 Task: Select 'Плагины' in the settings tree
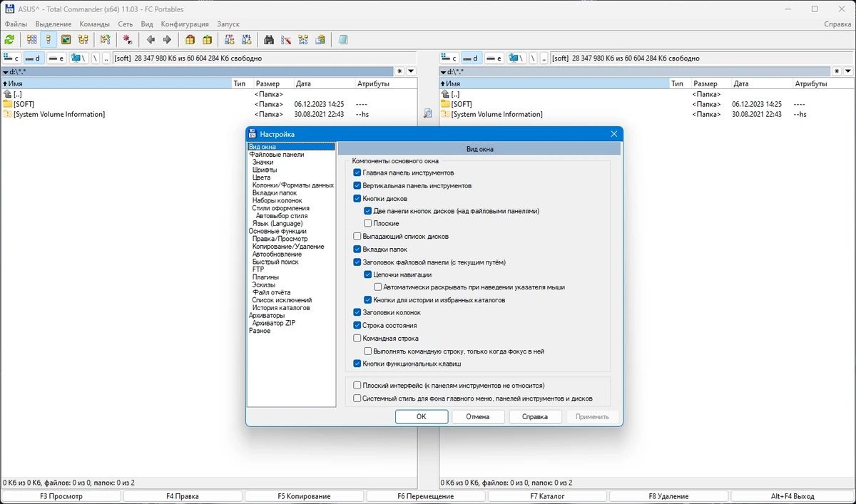click(265, 277)
